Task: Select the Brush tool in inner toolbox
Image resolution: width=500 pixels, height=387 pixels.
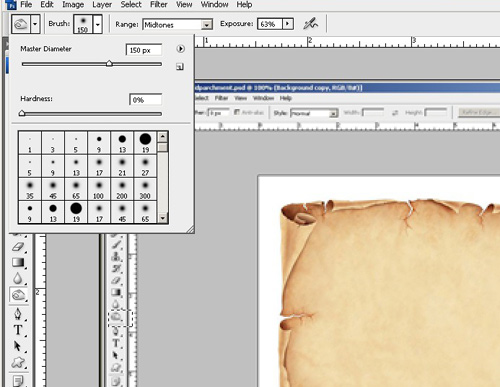Action: pyautogui.click(x=116, y=245)
